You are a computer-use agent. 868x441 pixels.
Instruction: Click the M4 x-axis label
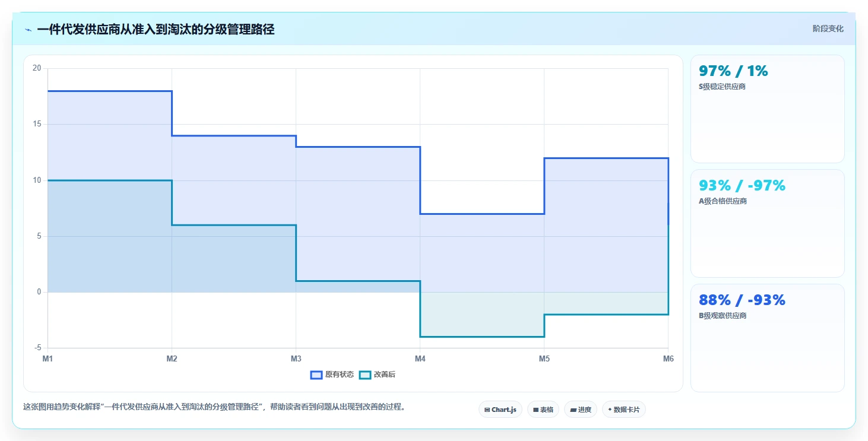[x=420, y=358]
